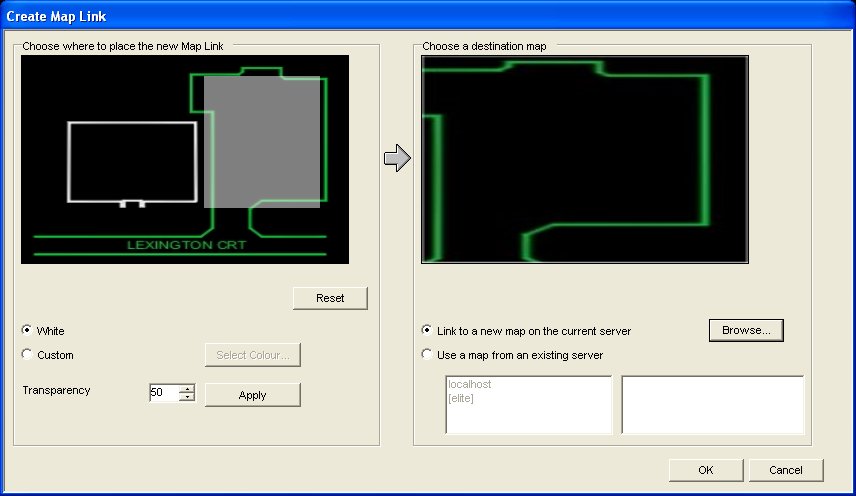Click the Select Colour button
The height and width of the screenshot is (496, 856).
[x=253, y=355]
